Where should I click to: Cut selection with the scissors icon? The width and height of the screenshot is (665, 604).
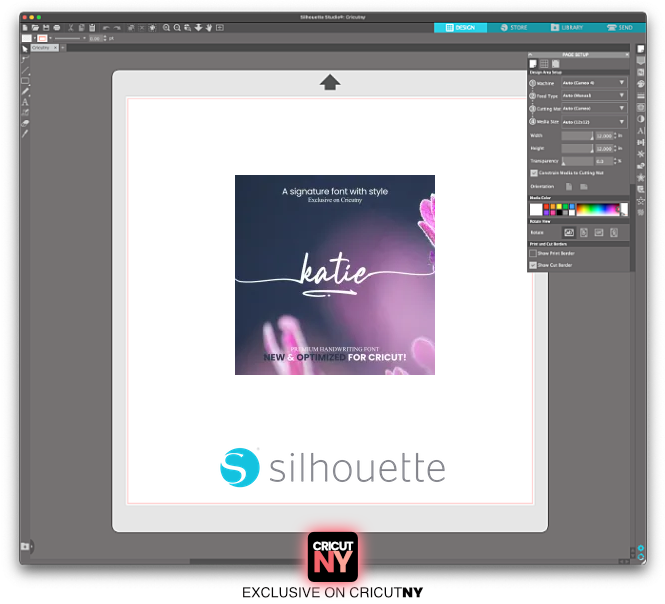point(71,28)
